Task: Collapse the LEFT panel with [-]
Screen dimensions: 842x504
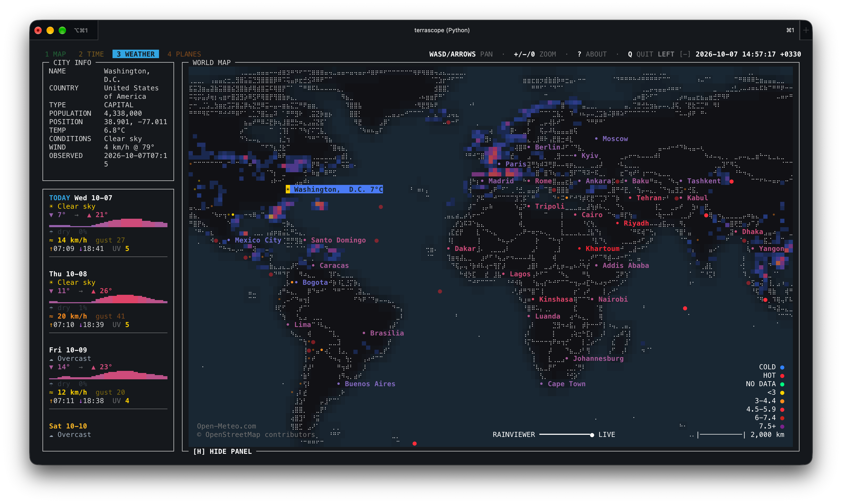Action: pos(685,54)
